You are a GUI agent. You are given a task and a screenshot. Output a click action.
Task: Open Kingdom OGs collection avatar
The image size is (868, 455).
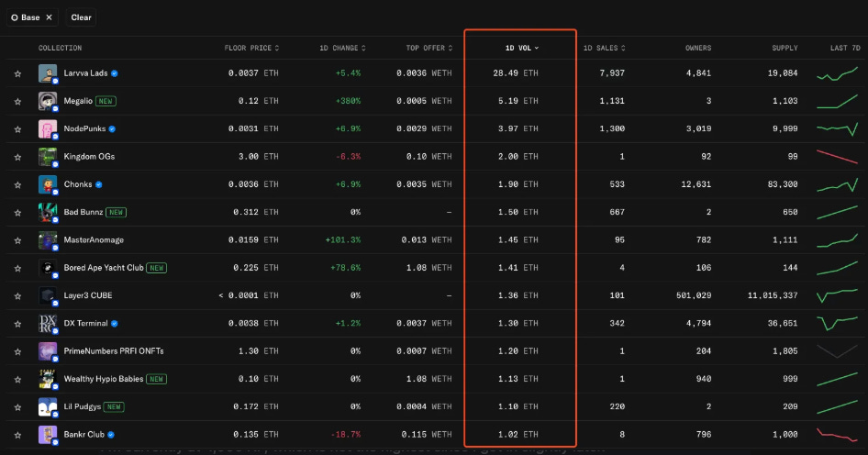[48, 157]
